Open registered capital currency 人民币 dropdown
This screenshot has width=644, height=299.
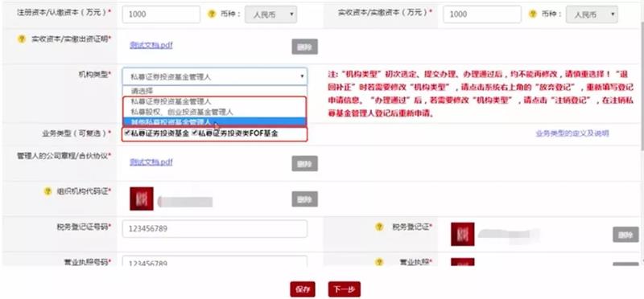tap(270, 14)
